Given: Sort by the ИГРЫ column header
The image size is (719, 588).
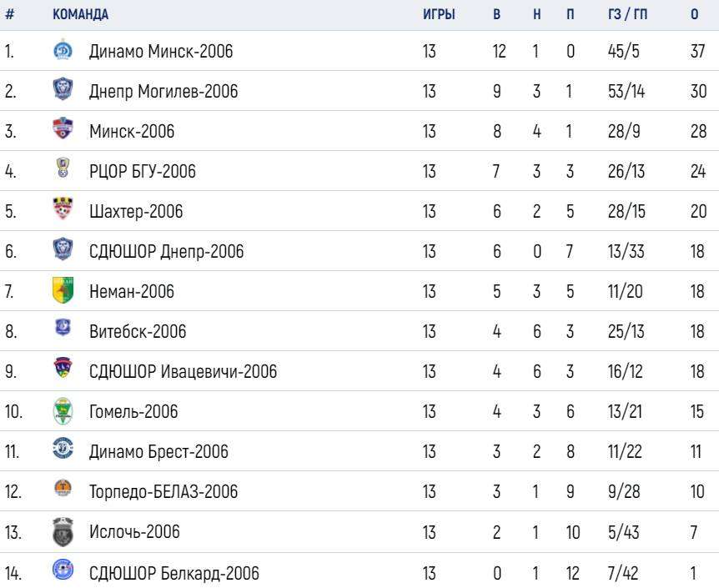Looking at the screenshot, I should tap(439, 14).
